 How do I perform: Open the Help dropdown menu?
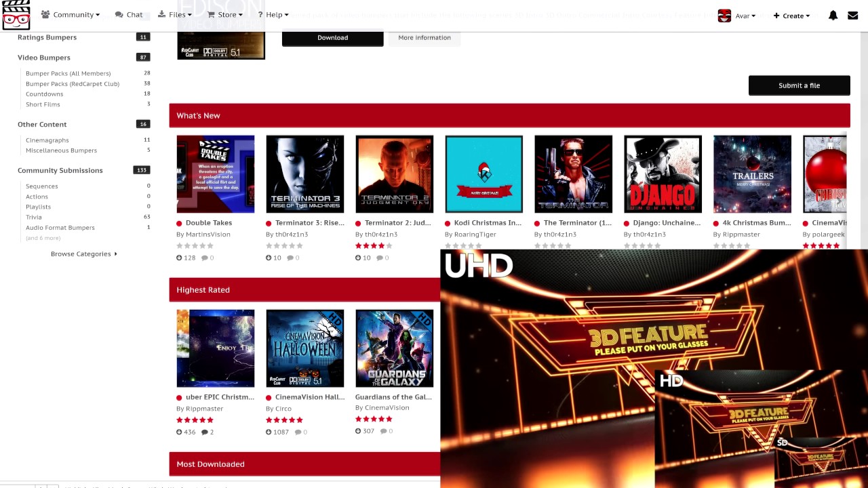click(273, 14)
